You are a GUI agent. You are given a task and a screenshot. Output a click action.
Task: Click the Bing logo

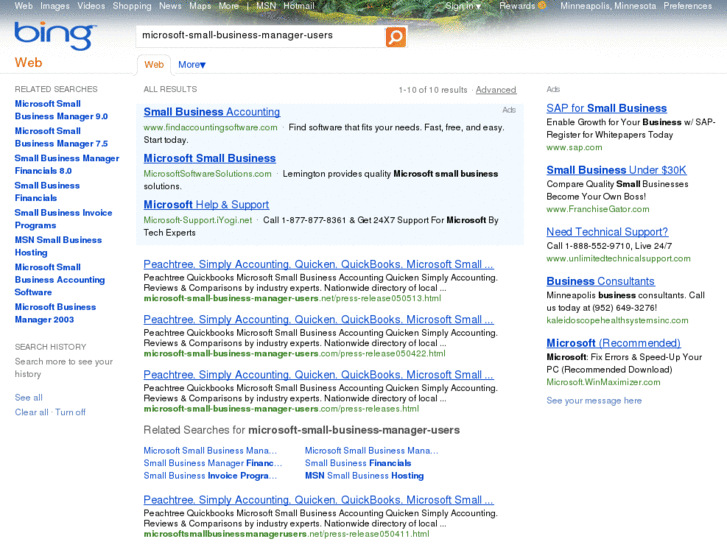pos(55,35)
